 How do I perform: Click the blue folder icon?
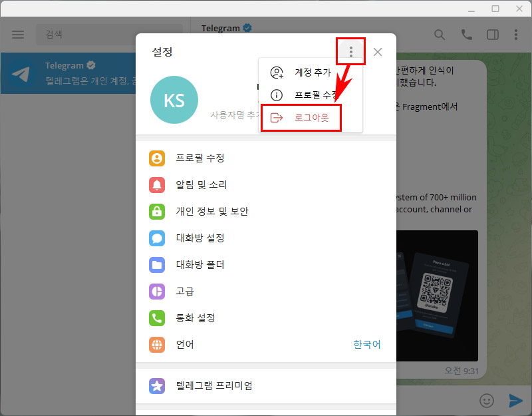(157, 265)
